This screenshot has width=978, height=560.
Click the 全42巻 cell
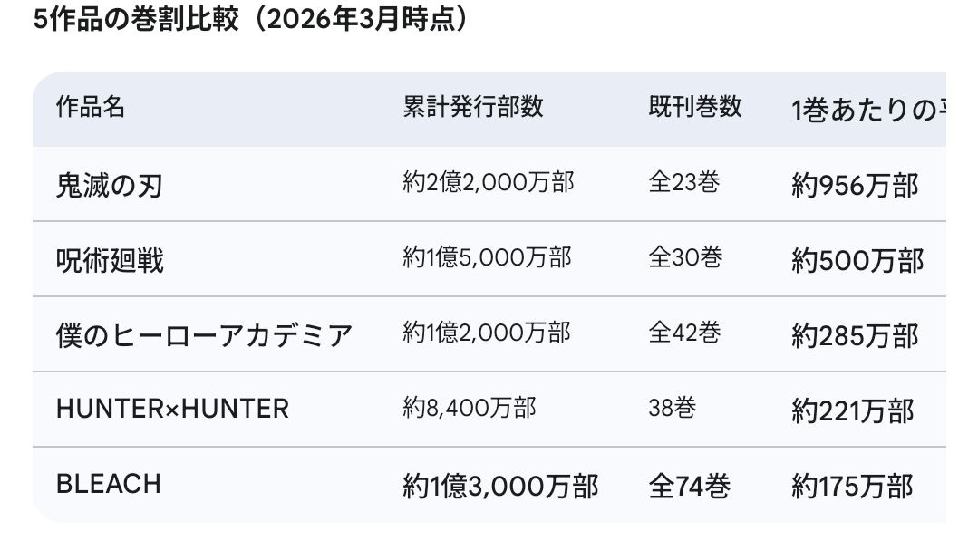point(685,333)
